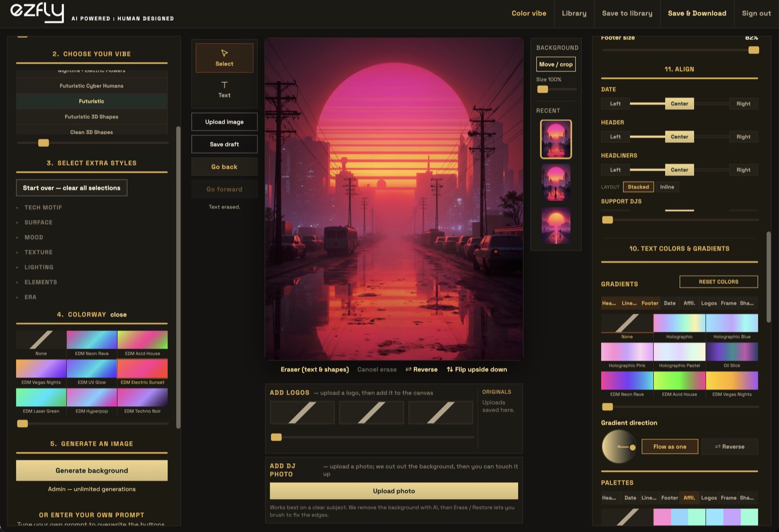Set header alignment to Center
779x532 pixels.
pyautogui.click(x=679, y=137)
